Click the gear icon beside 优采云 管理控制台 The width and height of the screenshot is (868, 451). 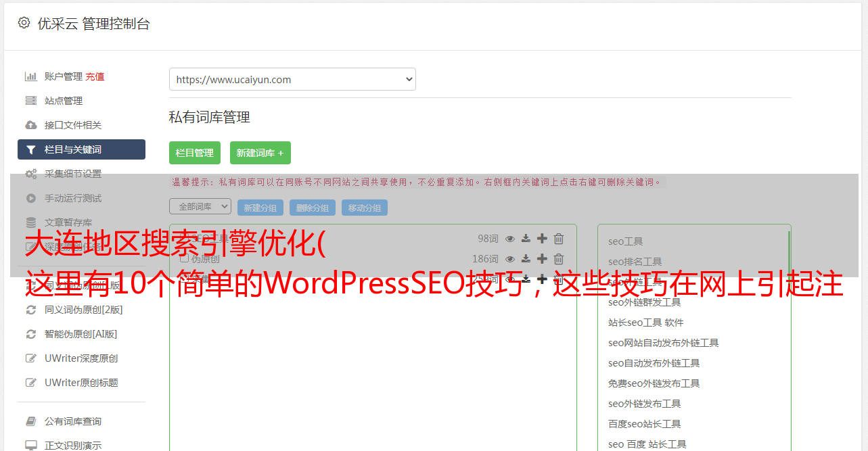tap(24, 23)
